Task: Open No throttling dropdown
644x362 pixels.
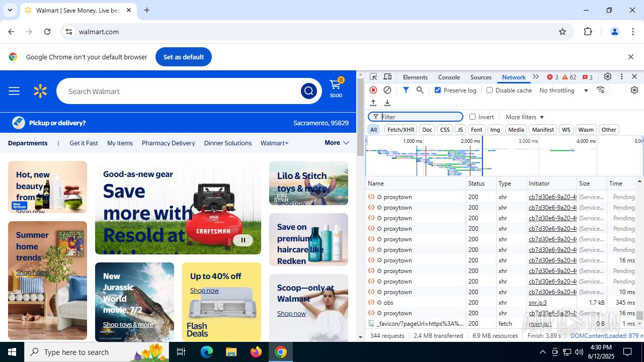Action: (x=563, y=90)
